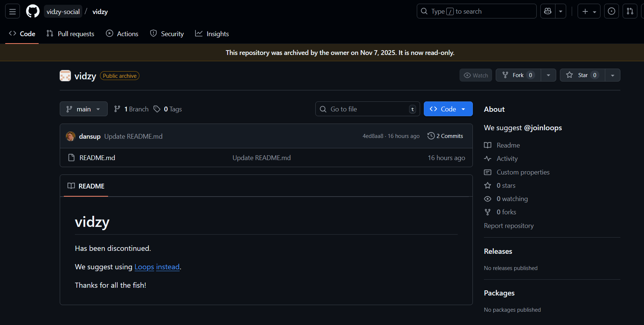Switch to the Actions tab
The image size is (644, 325).
[x=122, y=34]
